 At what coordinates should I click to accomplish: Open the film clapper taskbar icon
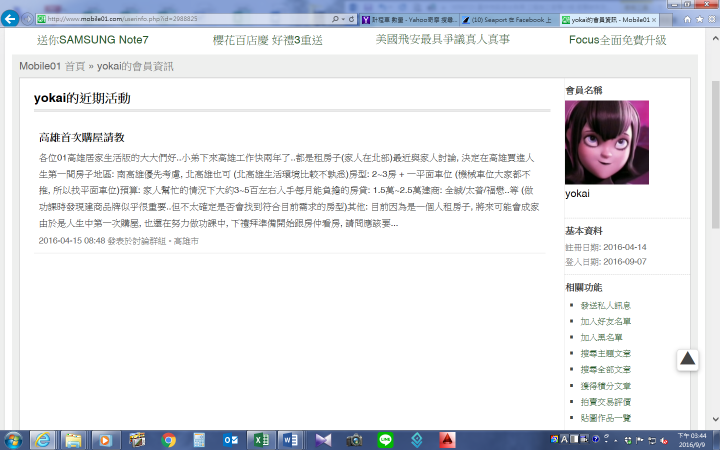click(x=137, y=440)
